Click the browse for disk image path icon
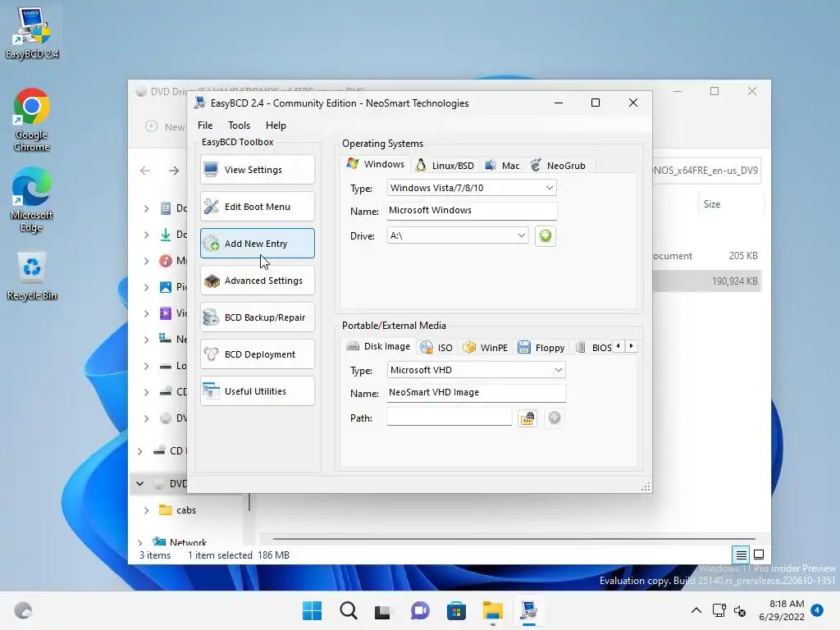Image resolution: width=840 pixels, height=630 pixels. (527, 418)
